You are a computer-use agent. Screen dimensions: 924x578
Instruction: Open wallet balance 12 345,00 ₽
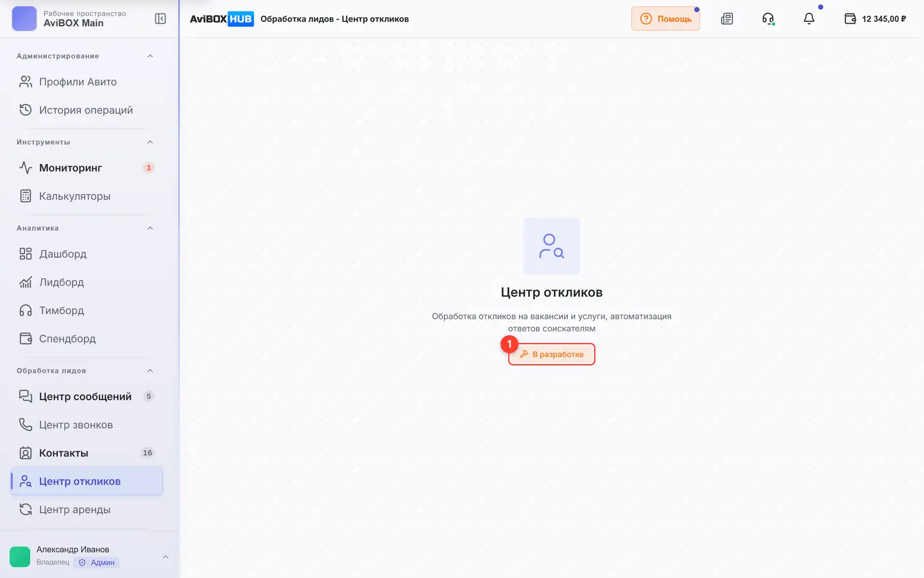point(875,19)
